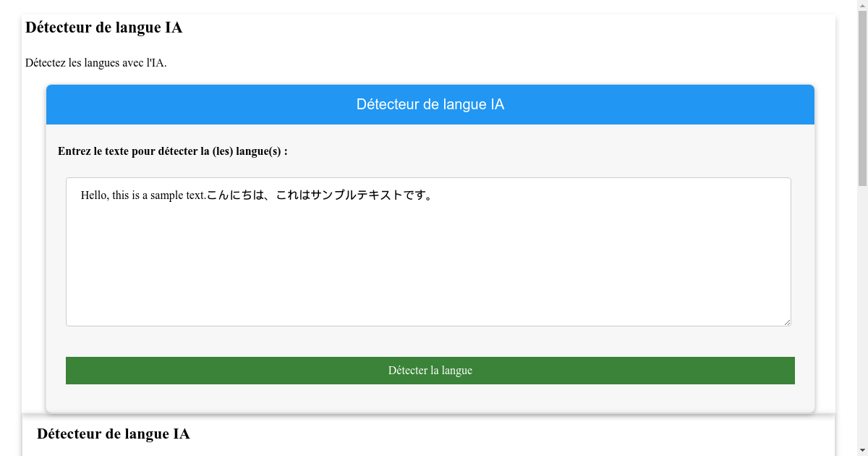Click the empty area inside the detector card
Screen dimensions: 868x456
tap(430, 340)
